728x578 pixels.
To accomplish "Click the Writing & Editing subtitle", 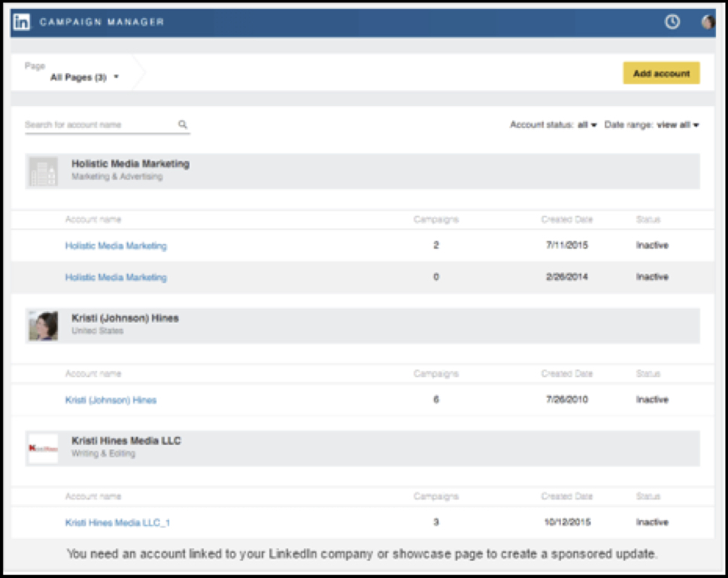I will tap(103, 454).
